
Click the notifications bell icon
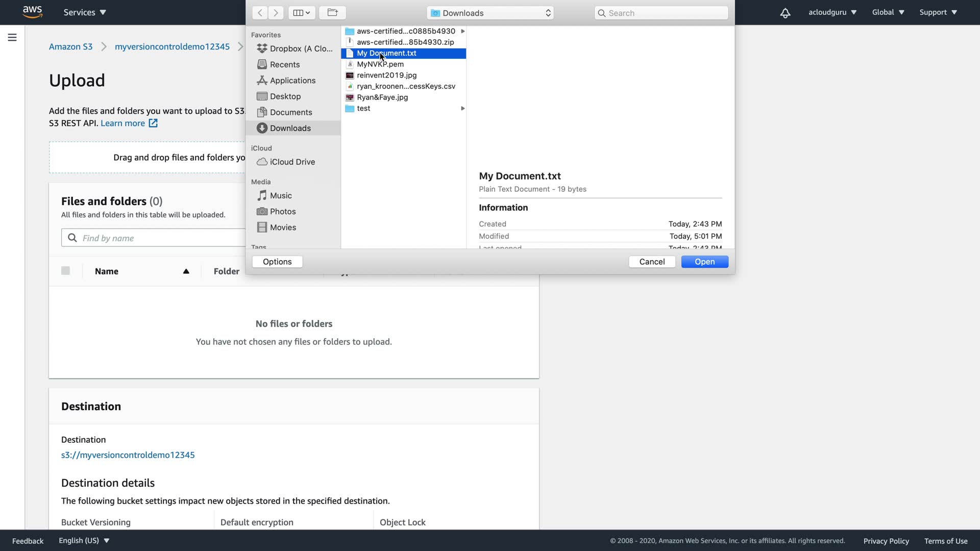(785, 13)
